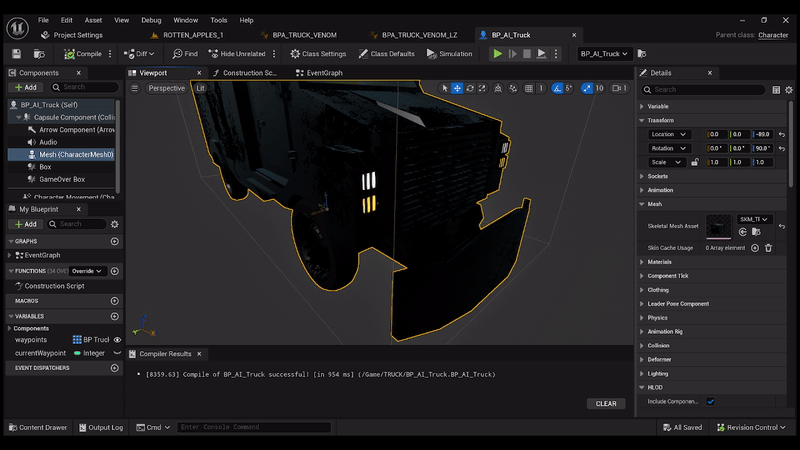Viewport: 800px width, 450px height.
Task: Click the CLEAR button in Compiler Results
Action: pos(606,404)
